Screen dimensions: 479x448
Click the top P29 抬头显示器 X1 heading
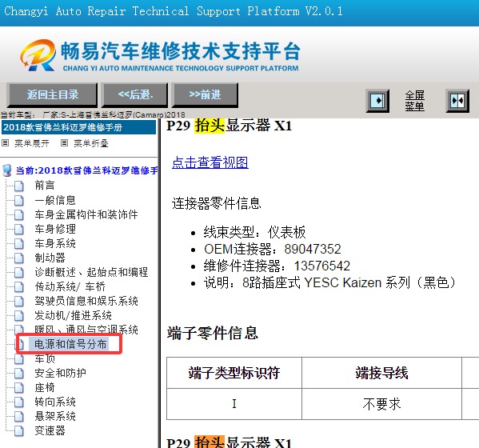coord(230,126)
